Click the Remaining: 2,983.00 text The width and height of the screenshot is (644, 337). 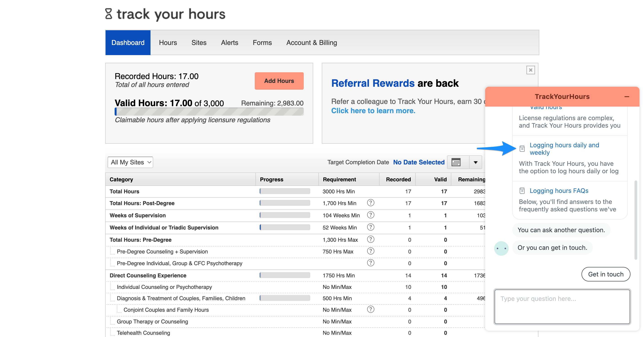pos(272,103)
